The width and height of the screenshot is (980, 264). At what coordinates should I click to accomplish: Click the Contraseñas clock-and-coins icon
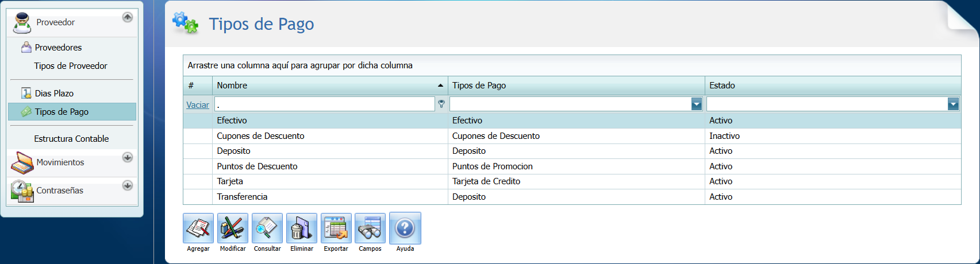point(22,191)
